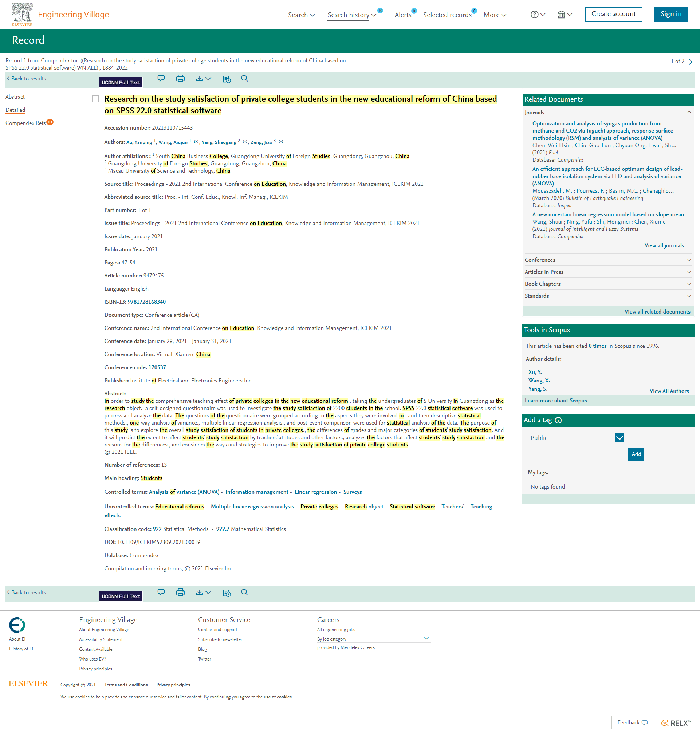Select the record title checkbox

coord(95,99)
